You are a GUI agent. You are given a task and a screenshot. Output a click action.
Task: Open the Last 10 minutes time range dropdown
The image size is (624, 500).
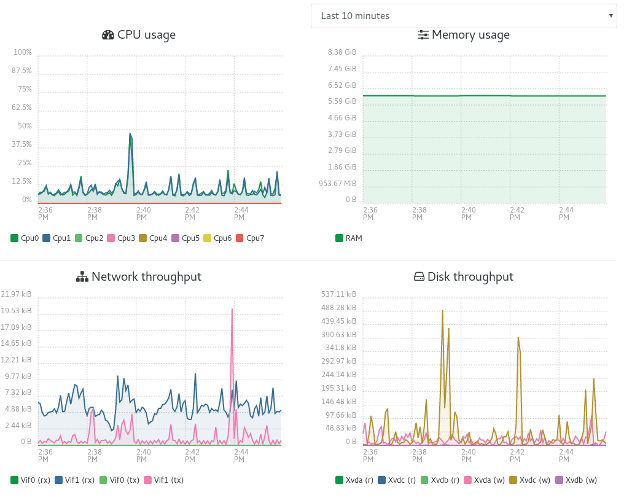(x=464, y=16)
